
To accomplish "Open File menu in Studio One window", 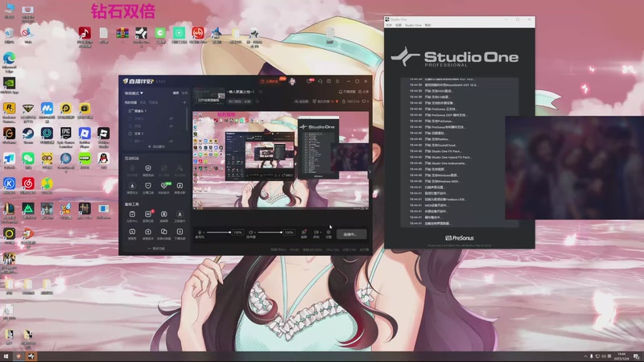I will (x=389, y=26).
